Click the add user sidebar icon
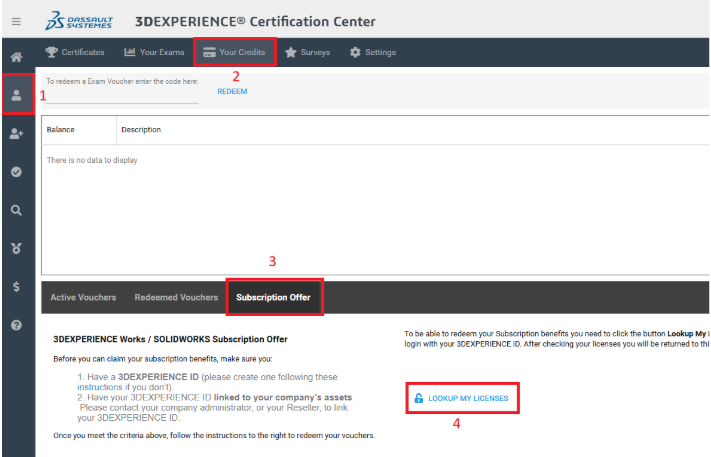711x457 pixels. (x=16, y=134)
